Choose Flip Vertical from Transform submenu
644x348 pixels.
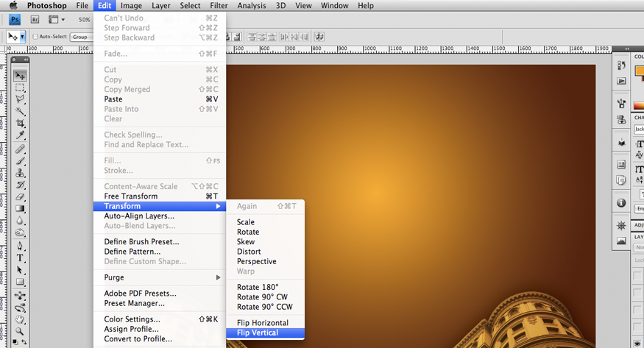coord(265,333)
